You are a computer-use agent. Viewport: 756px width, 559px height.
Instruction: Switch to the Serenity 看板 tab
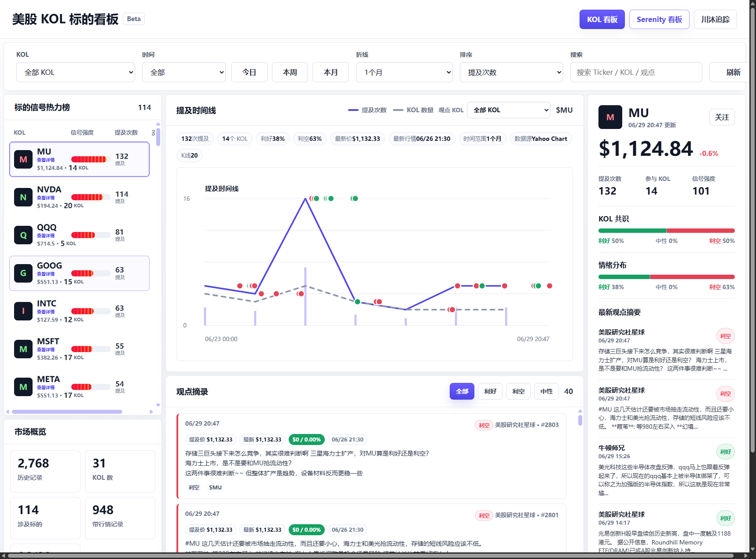[659, 19]
